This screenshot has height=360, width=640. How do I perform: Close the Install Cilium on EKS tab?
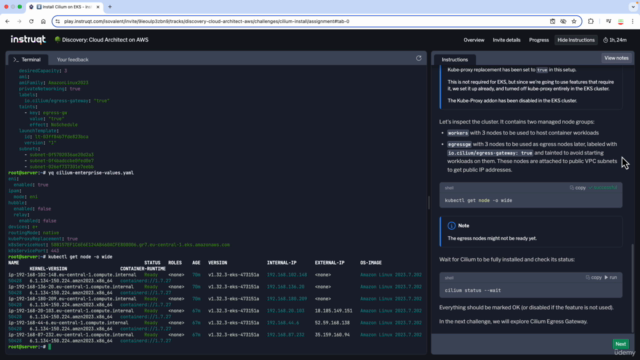(98, 7)
